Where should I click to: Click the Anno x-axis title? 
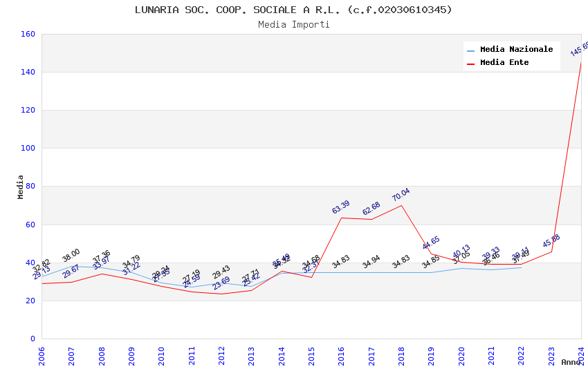pyautogui.click(x=571, y=362)
